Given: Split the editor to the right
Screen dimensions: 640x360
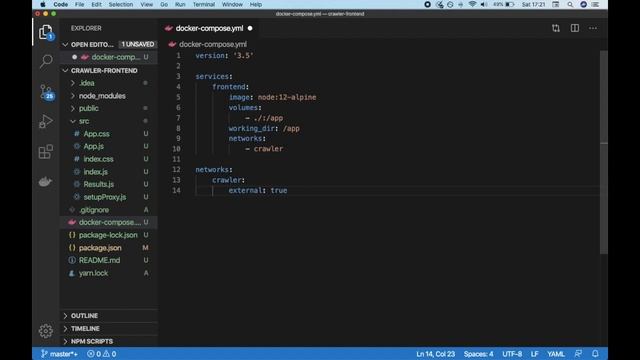Looking at the screenshot, I should [x=575, y=28].
